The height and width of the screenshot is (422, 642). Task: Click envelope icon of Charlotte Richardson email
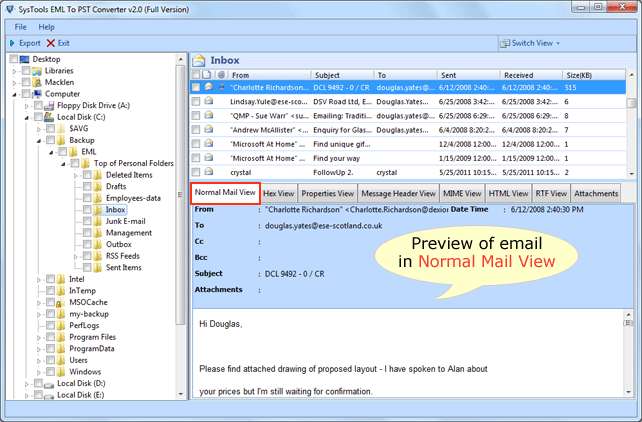(209, 87)
